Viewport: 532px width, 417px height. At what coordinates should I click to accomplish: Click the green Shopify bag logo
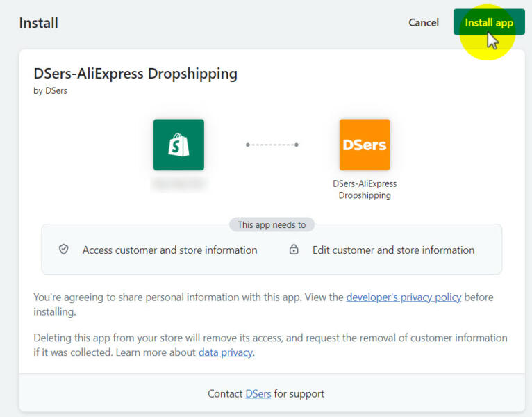click(178, 145)
